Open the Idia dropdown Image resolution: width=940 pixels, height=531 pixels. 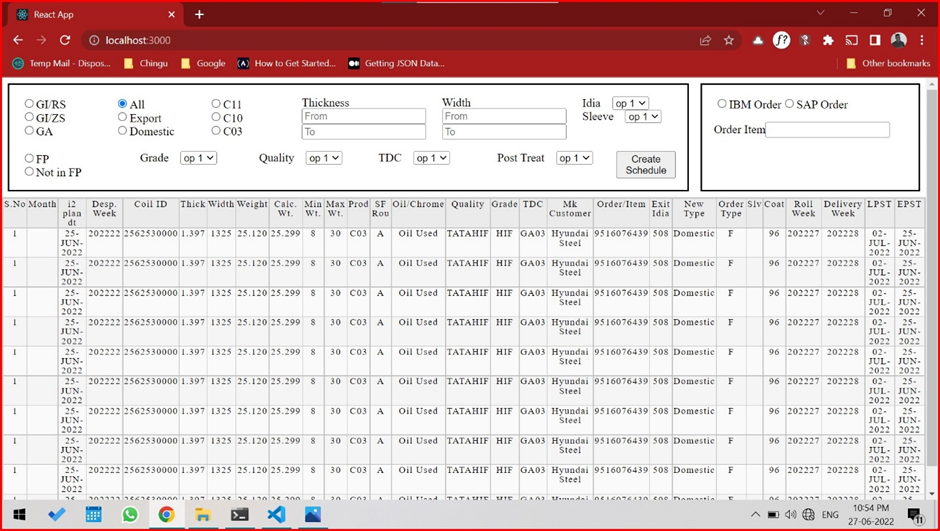pos(630,103)
